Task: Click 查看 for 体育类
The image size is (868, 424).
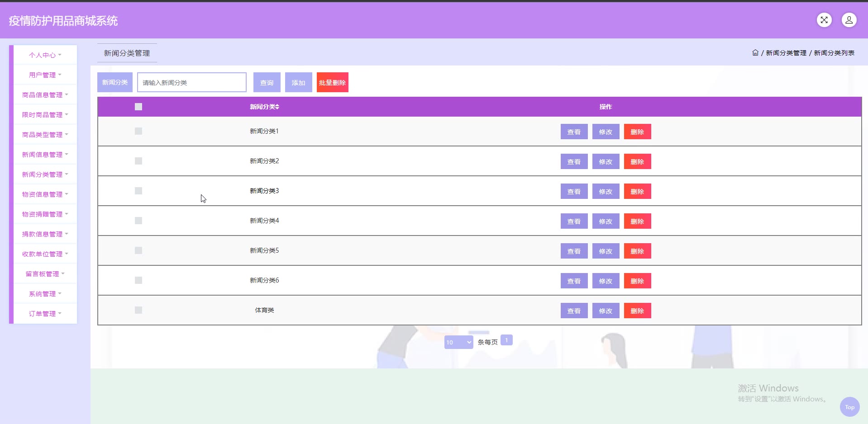Action: click(574, 311)
